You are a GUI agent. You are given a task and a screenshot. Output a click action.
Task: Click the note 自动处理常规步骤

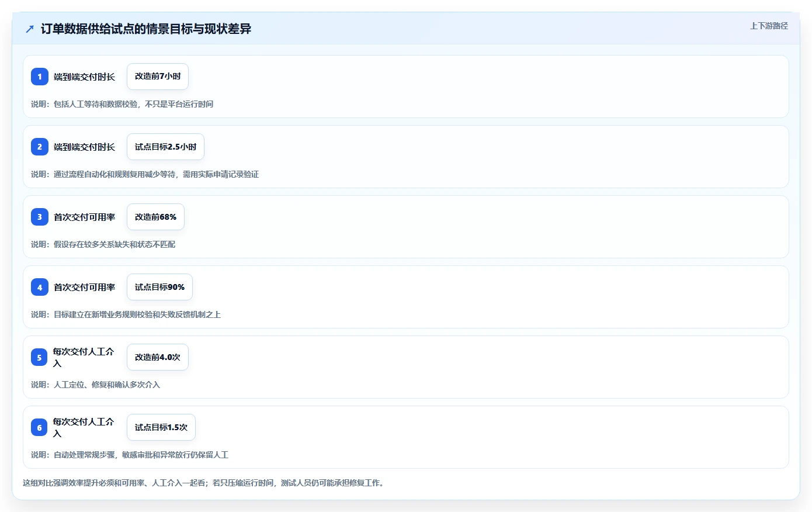click(x=130, y=455)
